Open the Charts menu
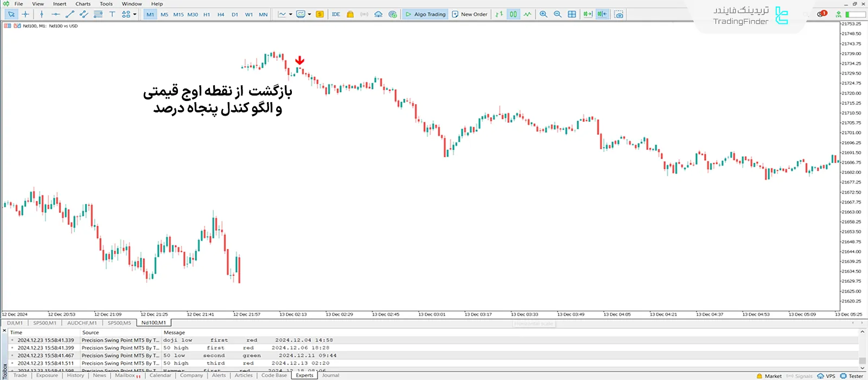This screenshot has height=380, width=868. [x=83, y=4]
